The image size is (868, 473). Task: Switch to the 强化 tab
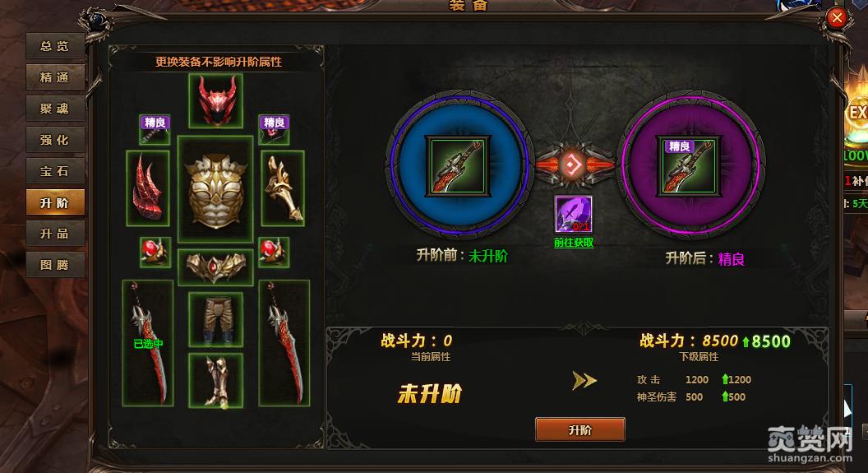click(x=55, y=140)
